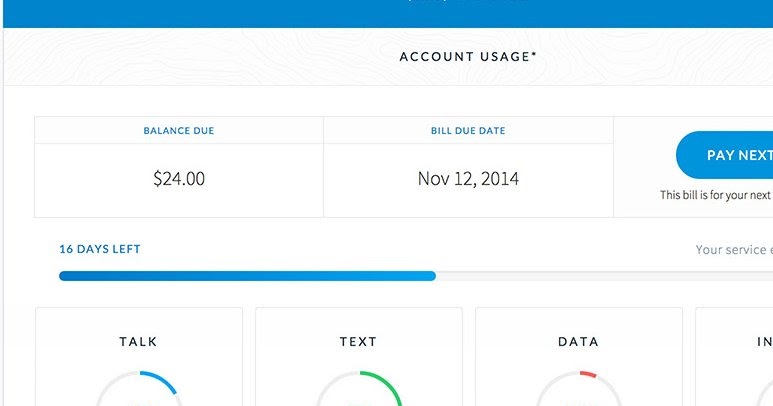Click the 16 Days Left label
The image size is (773, 406).
[100, 249]
